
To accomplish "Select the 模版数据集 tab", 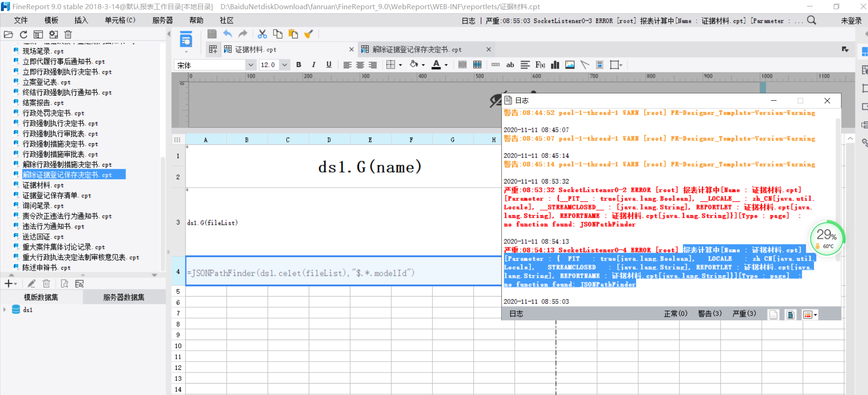I will (x=41, y=298).
